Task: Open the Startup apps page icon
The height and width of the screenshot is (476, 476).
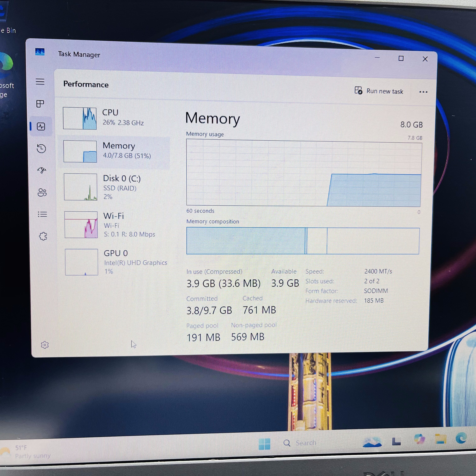Action: [42, 170]
